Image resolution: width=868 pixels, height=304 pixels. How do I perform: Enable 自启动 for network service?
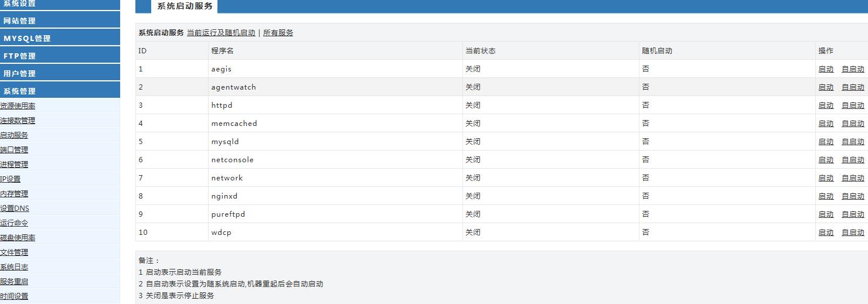pyautogui.click(x=853, y=178)
